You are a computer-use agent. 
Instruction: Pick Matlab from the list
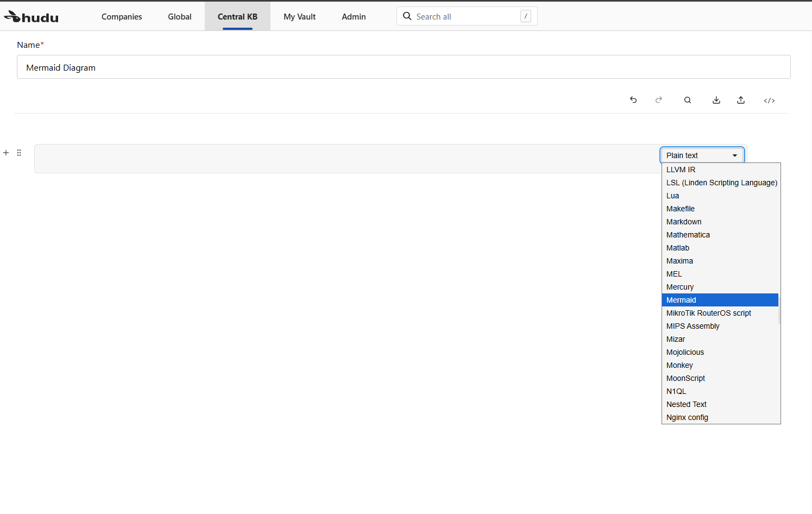tap(720, 248)
